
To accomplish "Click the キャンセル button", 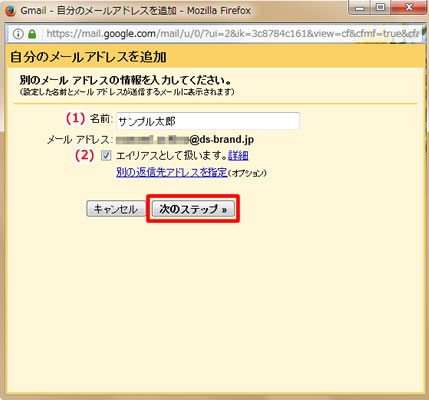I will coord(116,209).
